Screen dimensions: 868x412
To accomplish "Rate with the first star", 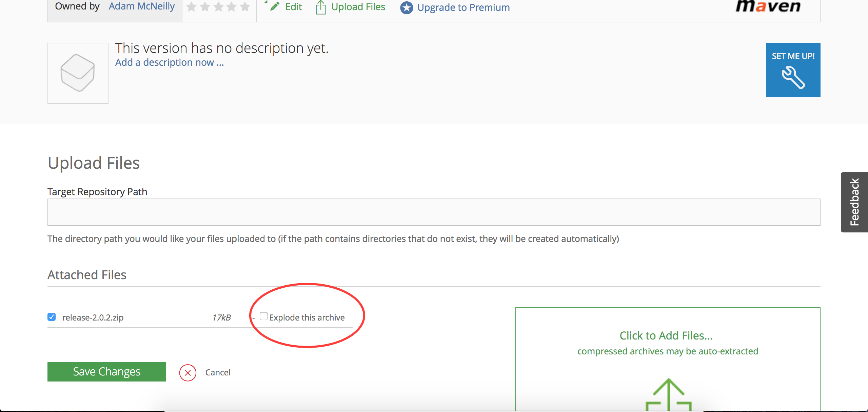I will (x=192, y=7).
